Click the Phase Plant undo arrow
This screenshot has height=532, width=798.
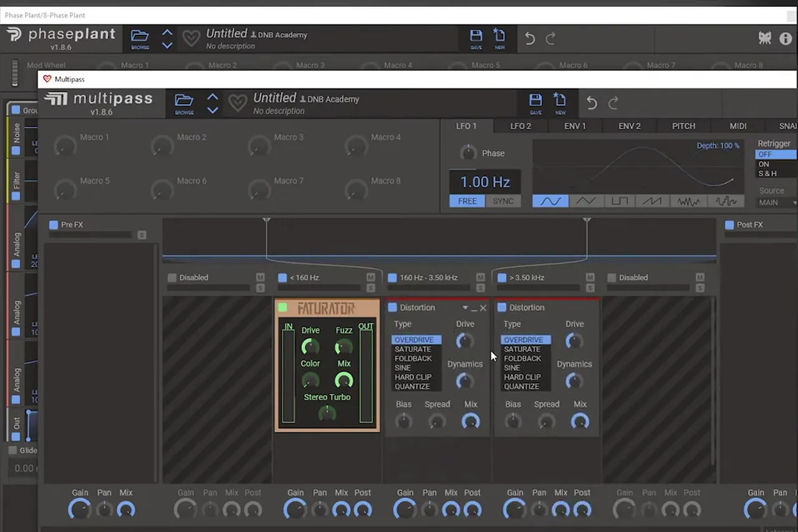(530, 39)
